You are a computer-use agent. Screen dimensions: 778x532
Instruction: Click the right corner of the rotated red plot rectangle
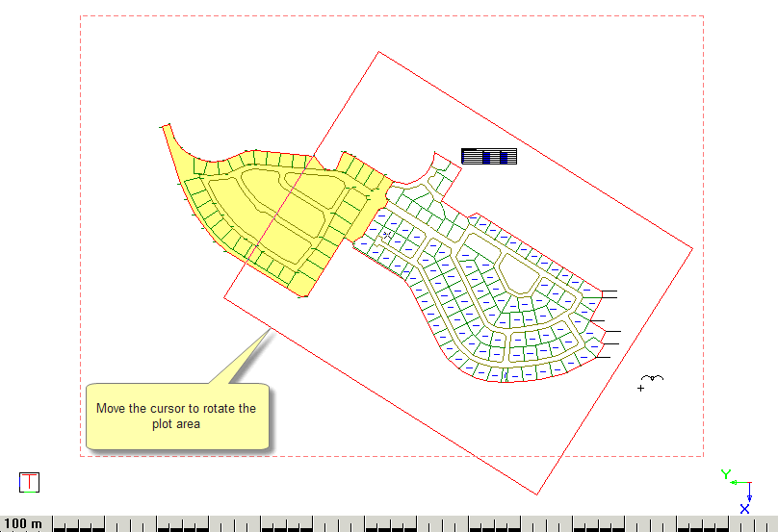(x=691, y=248)
